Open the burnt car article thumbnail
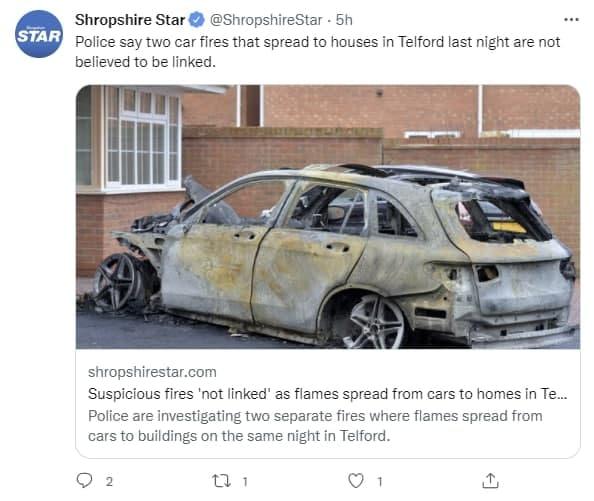 (328, 217)
